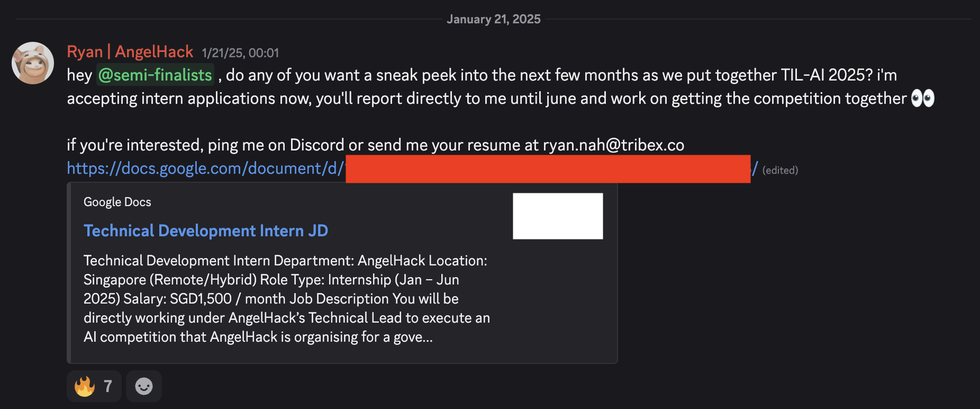980x409 pixels.
Task: Click the embed description text about the internship
Action: coord(286,298)
